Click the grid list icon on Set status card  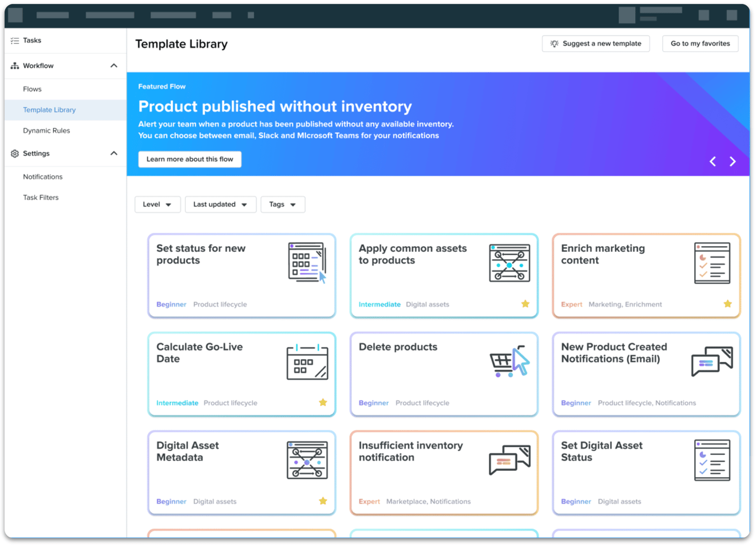click(307, 263)
